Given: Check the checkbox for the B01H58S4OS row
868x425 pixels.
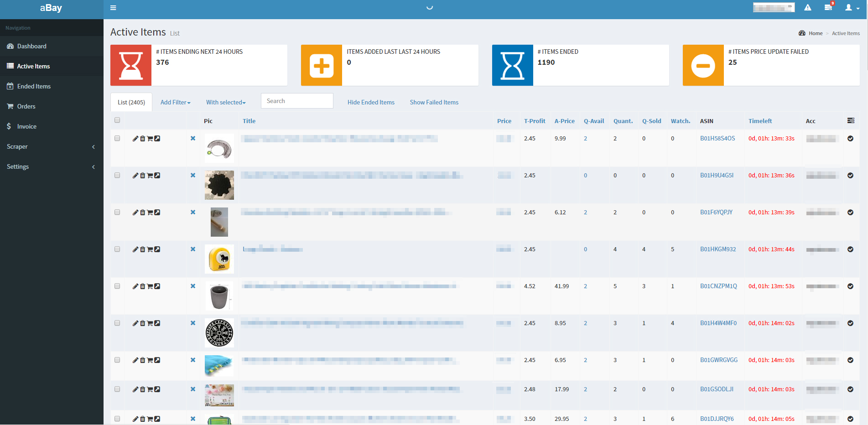Looking at the screenshot, I should (117, 138).
